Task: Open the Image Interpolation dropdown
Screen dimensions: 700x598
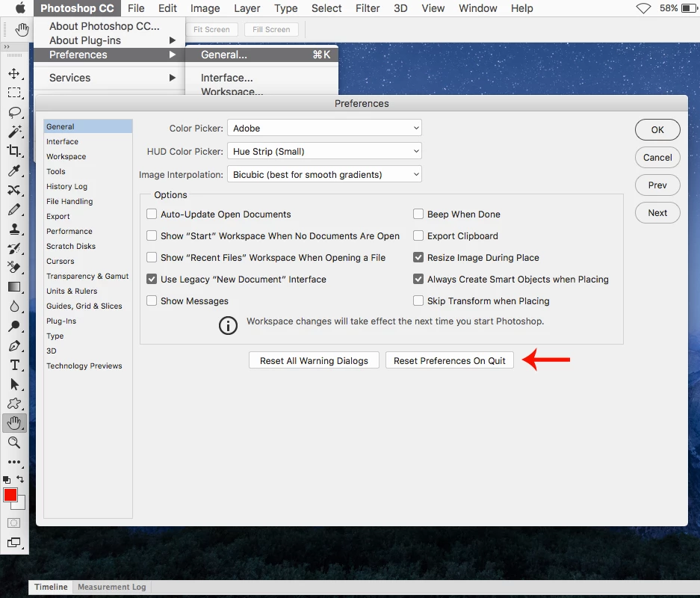Action: 324,175
